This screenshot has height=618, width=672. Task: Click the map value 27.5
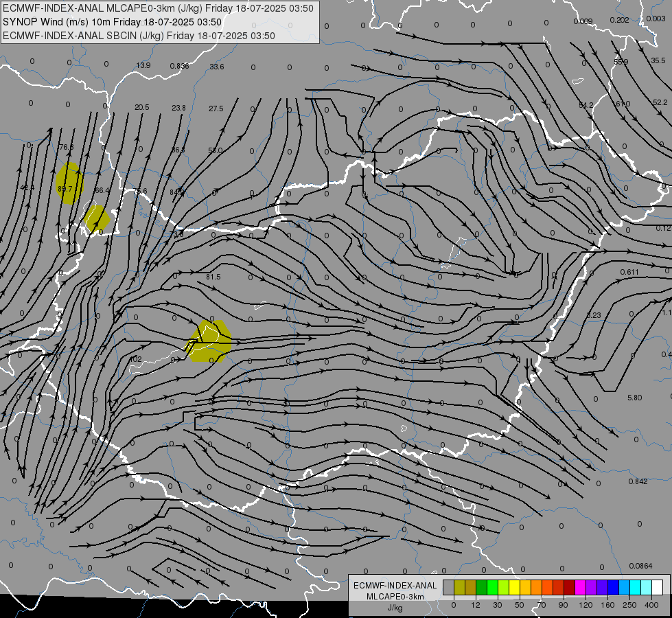pos(216,109)
